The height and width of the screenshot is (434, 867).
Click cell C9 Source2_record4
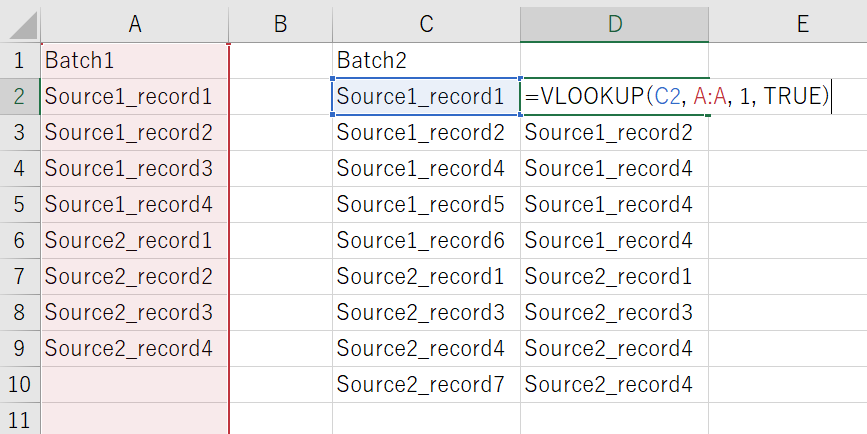pyautogui.click(x=426, y=348)
